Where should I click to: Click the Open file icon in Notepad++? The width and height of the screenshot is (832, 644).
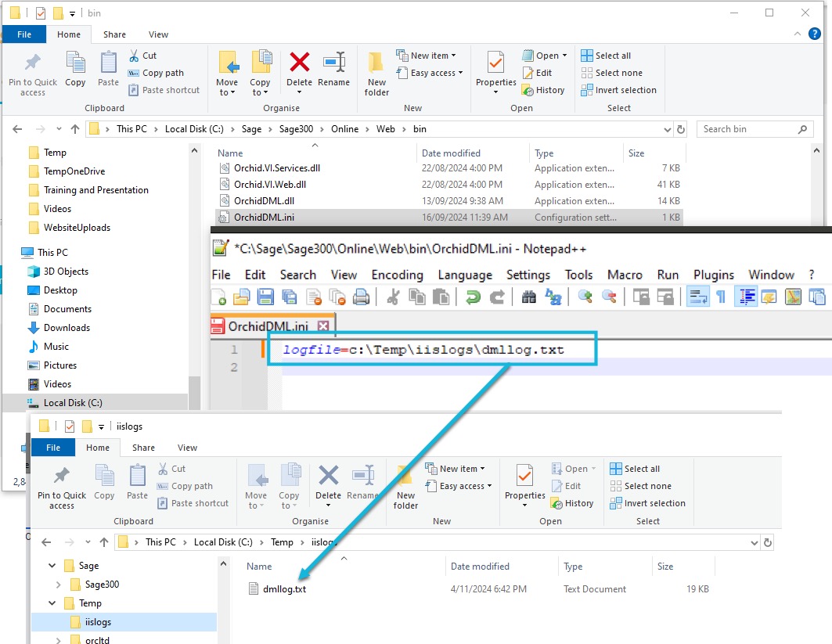point(241,297)
